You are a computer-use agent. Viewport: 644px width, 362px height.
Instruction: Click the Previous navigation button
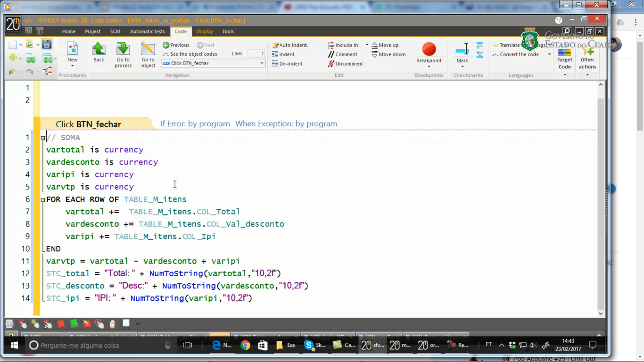[176, 45]
